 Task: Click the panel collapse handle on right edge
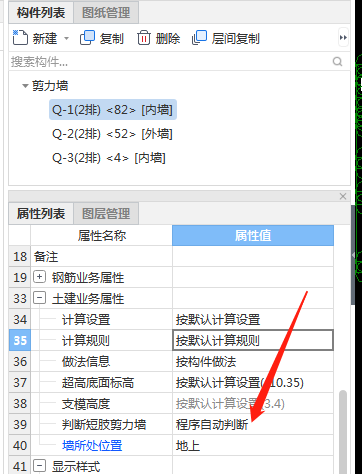tap(353, 255)
